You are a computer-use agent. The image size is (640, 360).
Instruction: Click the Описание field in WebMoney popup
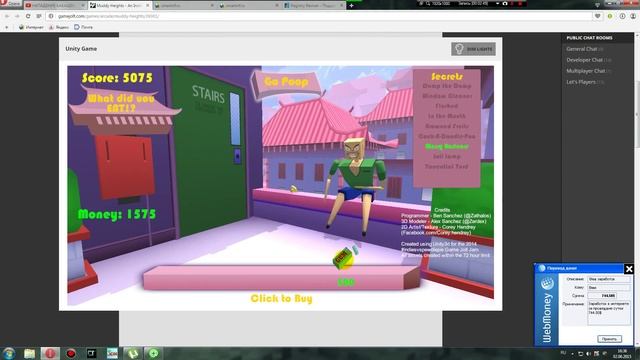tap(608, 279)
